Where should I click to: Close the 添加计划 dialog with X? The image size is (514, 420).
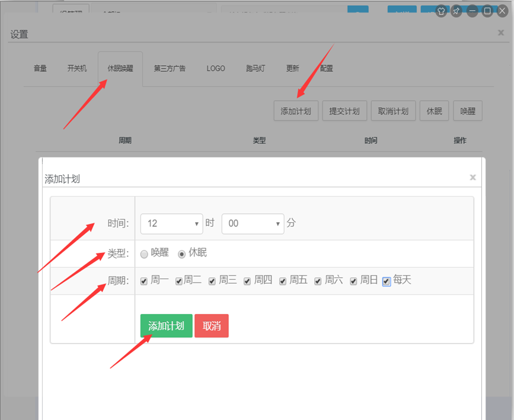pos(473,177)
